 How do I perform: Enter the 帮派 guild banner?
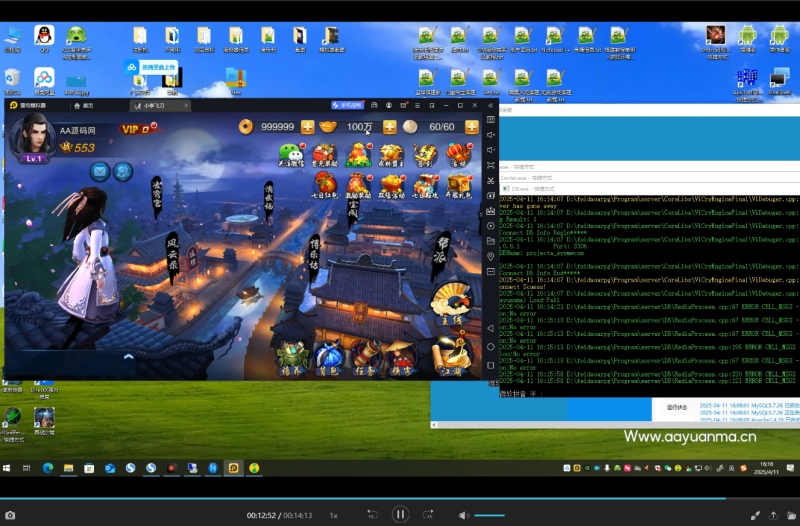coord(441,254)
